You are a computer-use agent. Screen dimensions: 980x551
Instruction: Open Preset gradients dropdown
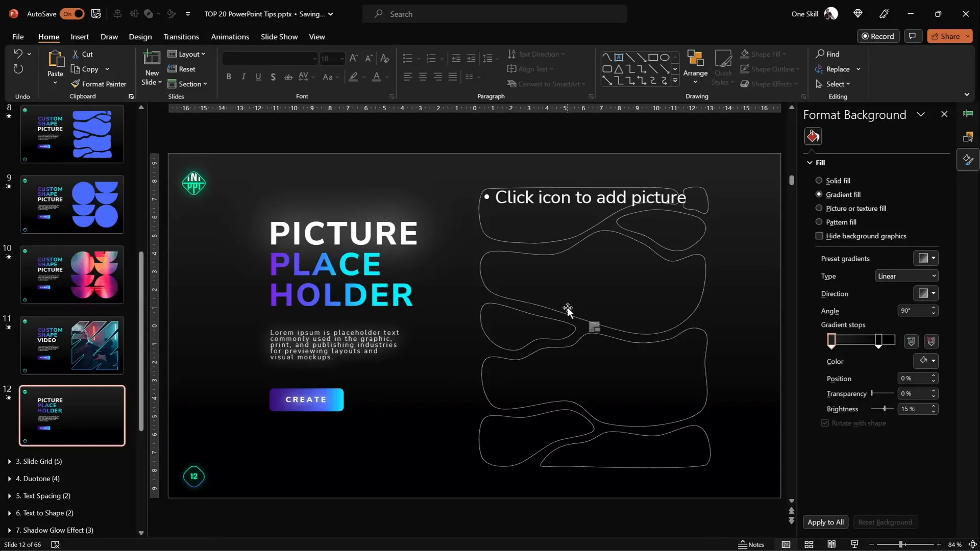926,258
